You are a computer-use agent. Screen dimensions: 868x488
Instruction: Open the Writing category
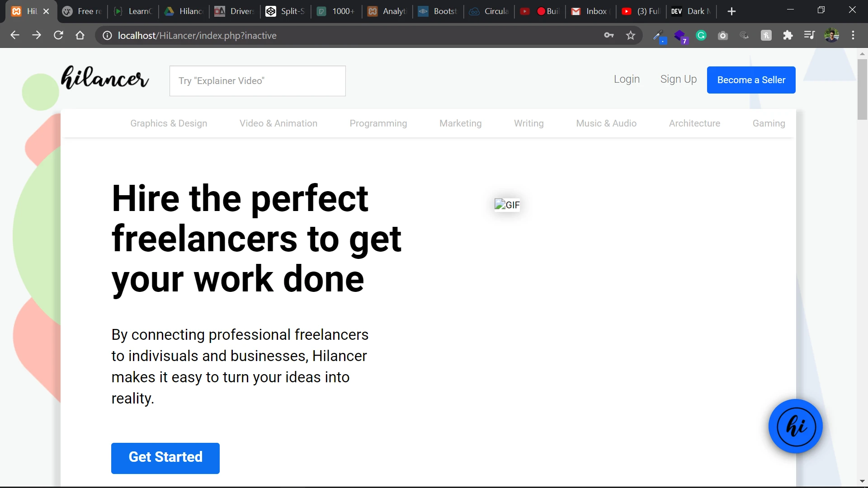pos(529,123)
